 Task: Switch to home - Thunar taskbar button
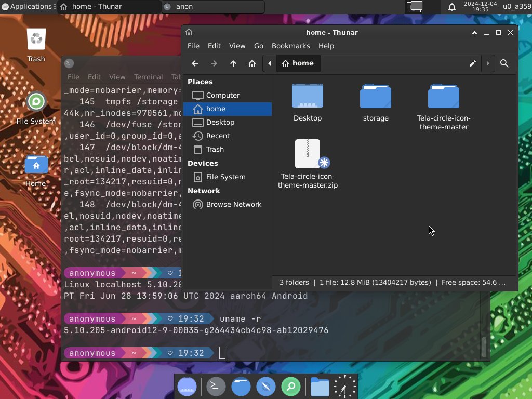tap(109, 6)
